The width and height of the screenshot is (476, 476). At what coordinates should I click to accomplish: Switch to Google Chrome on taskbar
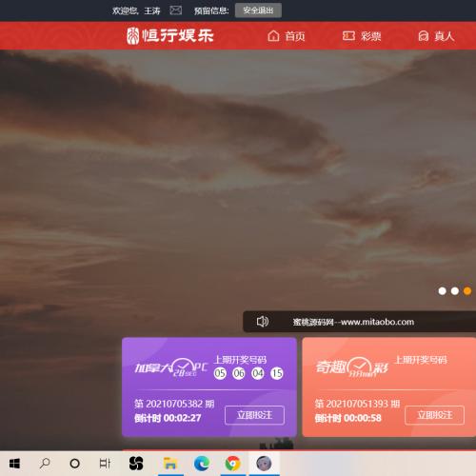(x=233, y=464)
